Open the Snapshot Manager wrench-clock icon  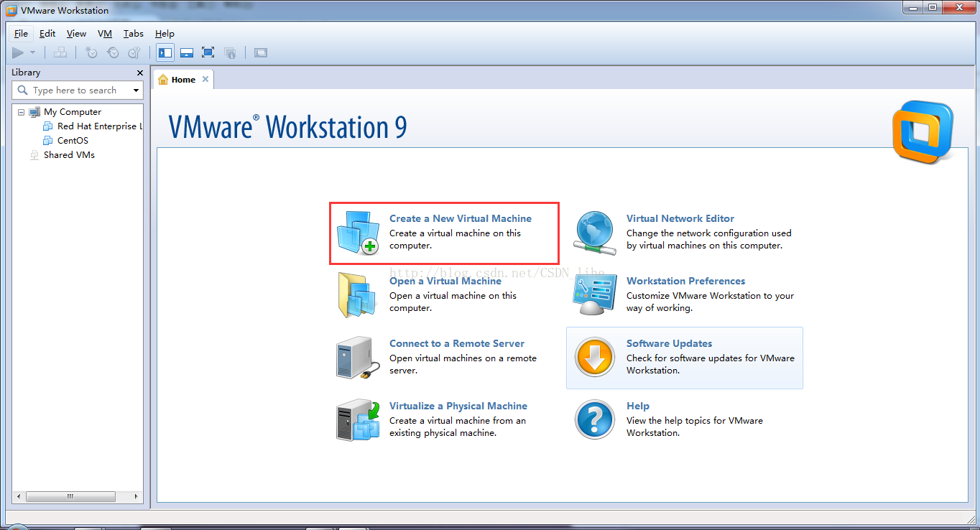coord(134,52)
